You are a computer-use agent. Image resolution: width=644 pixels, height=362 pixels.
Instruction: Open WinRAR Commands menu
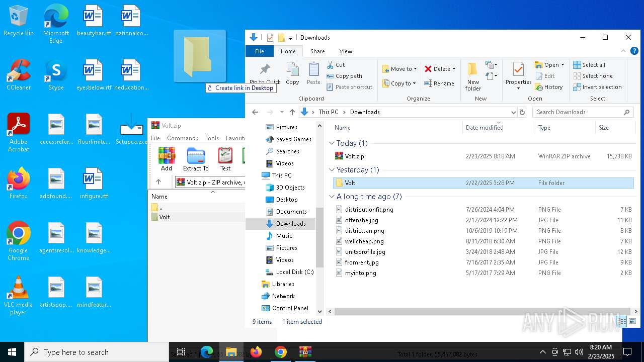(x=183, y=138)
